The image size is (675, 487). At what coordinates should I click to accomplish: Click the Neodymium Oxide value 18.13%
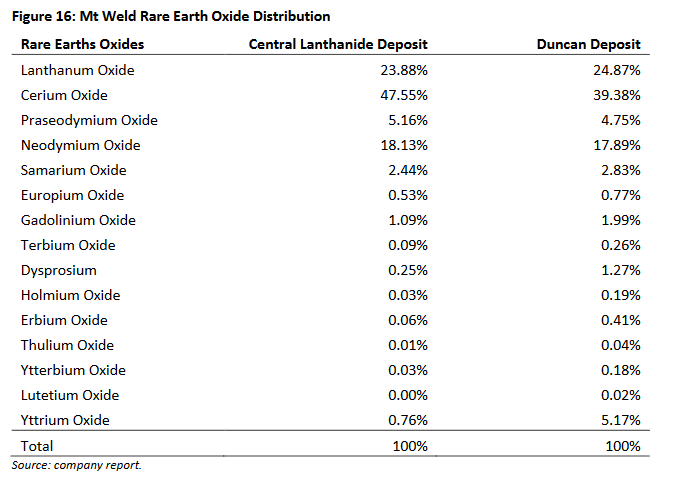pos(406,145)
